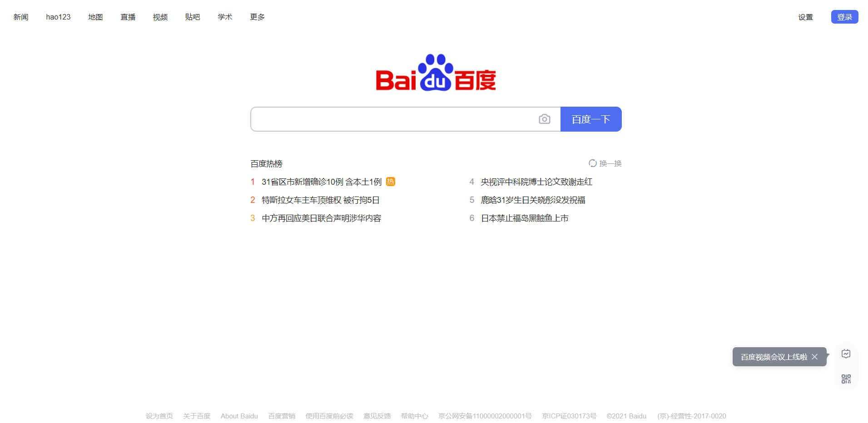The image size is (868, 423).
Task: Click the orange 热 badge
Action: click(391, 182)
